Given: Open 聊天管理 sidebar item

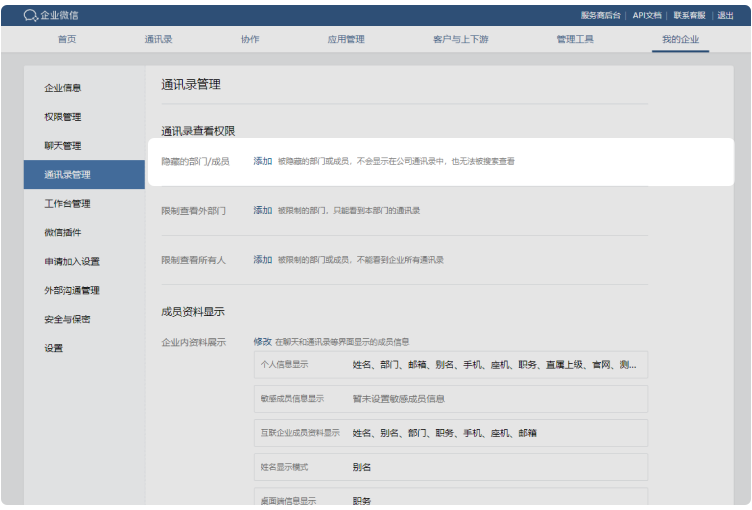Looking at the screenshot, I should (x=63, y=146).
